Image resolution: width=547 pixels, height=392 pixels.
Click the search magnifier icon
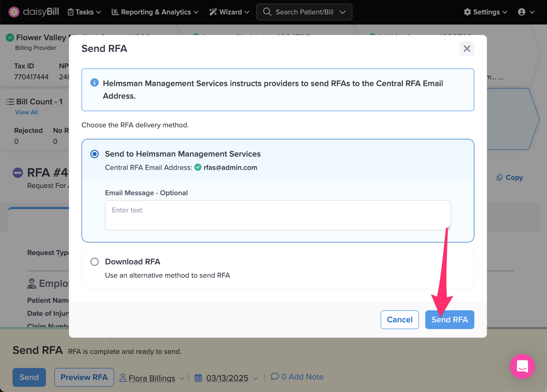(267, 12)
